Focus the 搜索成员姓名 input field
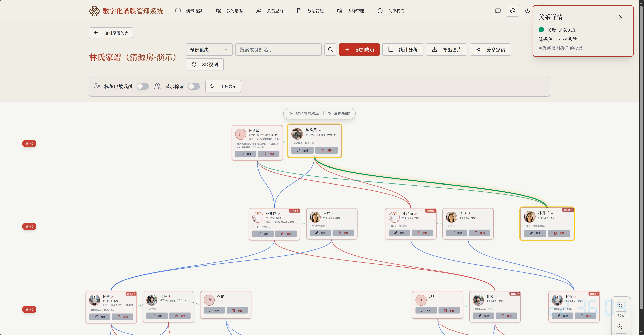This screenshot has height=335, width=644. click(x=278, y=49)
